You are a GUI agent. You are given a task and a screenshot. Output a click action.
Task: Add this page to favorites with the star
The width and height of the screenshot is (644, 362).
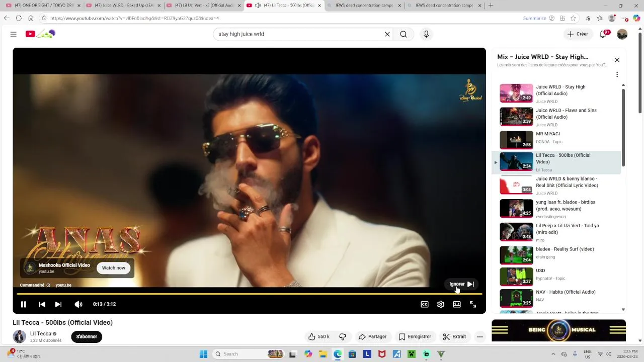[573, 18]
